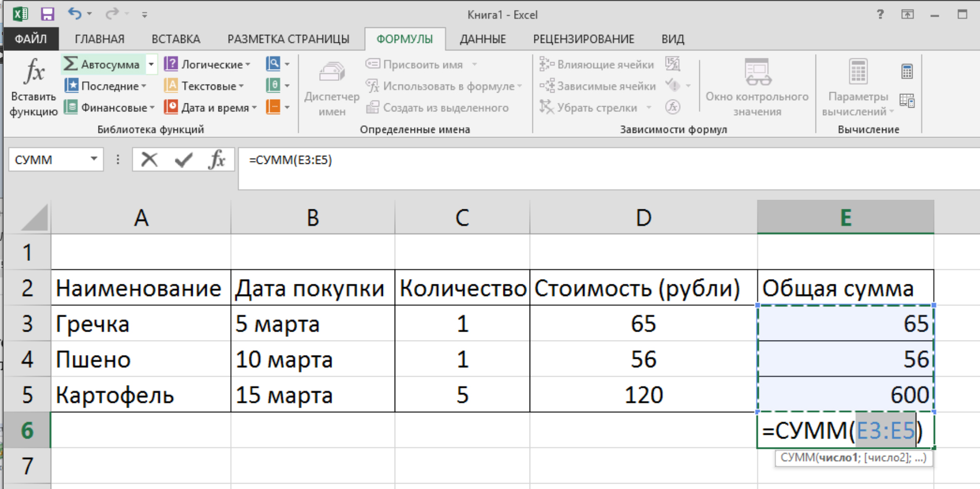Select column A header
The width and height of the screenshot is (980, 489).
(x=141, y=217)
